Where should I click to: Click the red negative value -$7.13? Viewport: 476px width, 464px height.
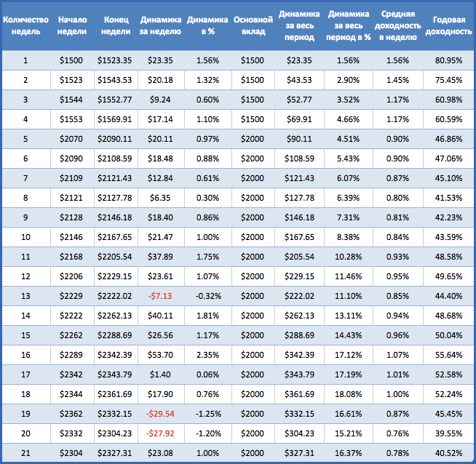(160, 296)
